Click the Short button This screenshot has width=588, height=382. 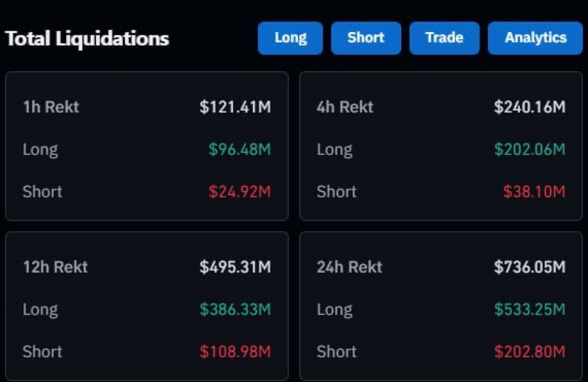pos(366,38)
